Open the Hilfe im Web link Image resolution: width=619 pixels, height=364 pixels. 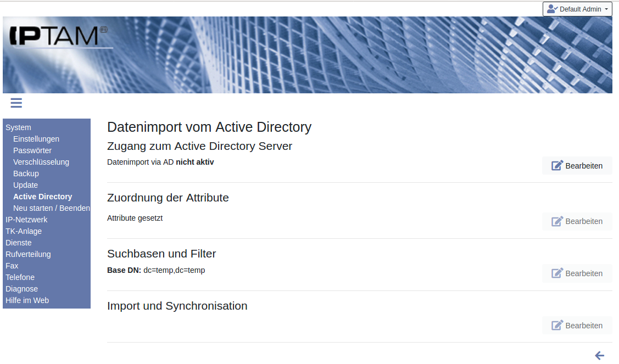[27, 300]
